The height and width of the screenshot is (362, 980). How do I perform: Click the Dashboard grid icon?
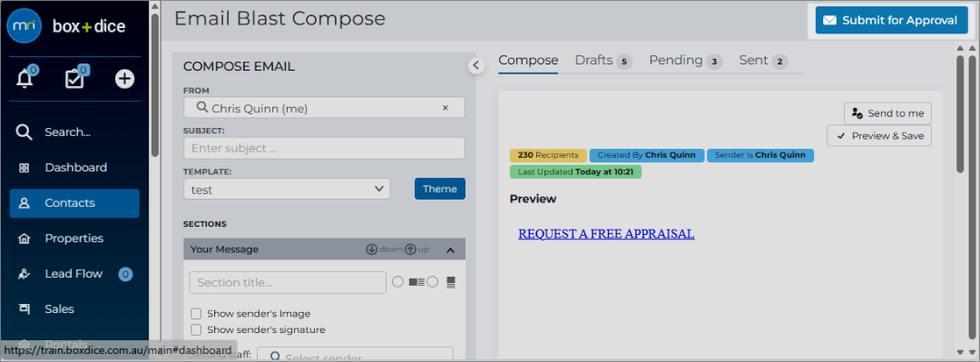(x=24, y=168)
